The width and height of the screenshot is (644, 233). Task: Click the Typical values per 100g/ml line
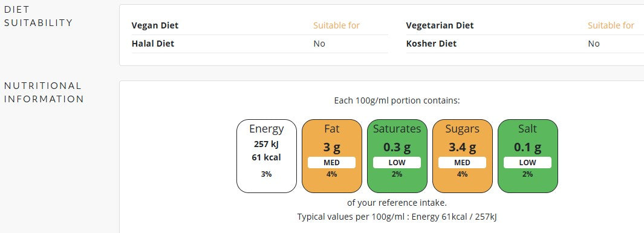(x=397, y=217)
